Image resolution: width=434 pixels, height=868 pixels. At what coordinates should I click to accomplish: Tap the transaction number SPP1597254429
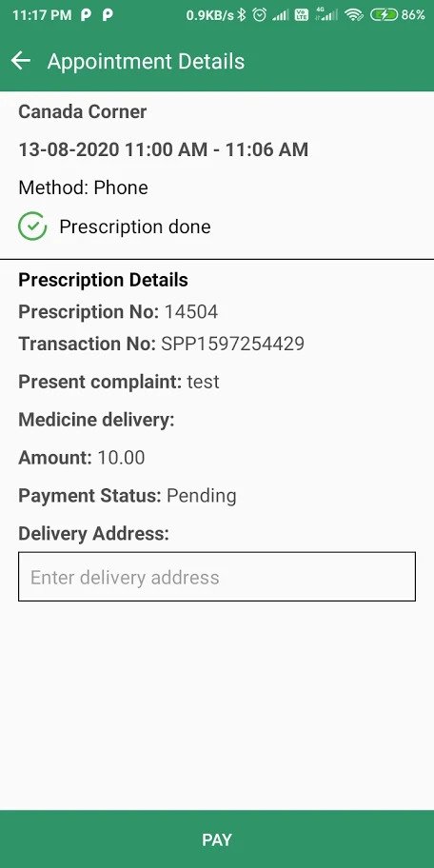click(232, 344)
